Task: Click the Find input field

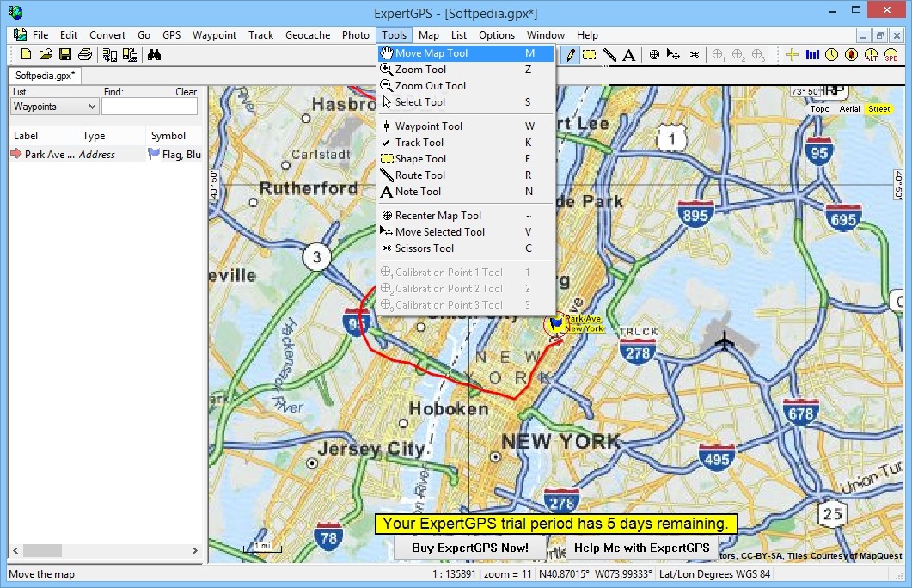Action: point(150,107)
